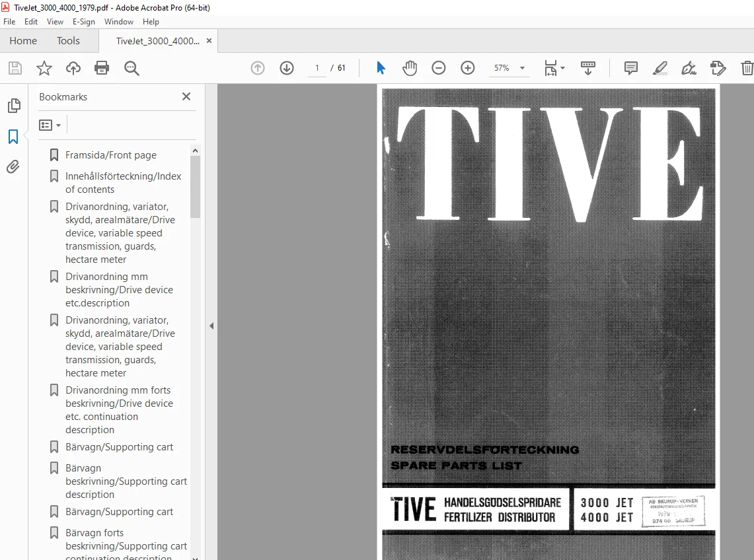Viewport: 754px width, 560px height.
Task: Go to previous page arrow
Action: point(258,68)
